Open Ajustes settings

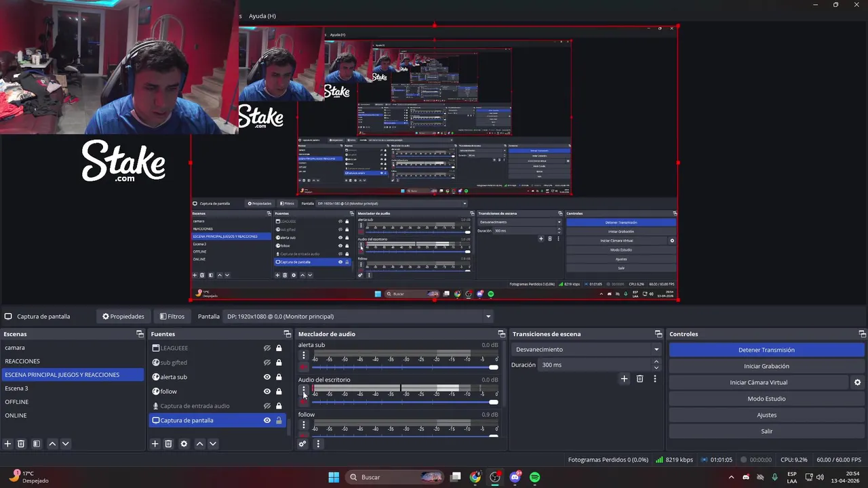pos(766,415)
